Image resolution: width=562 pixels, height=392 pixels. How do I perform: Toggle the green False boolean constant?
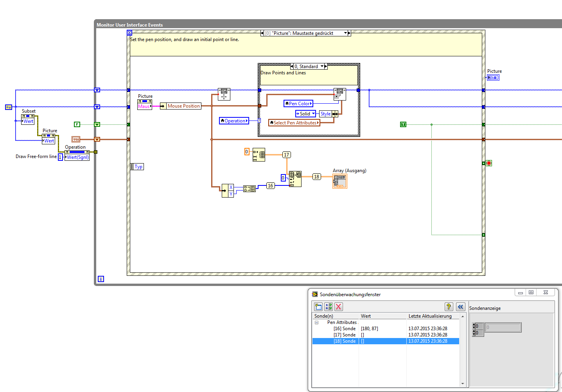77,124
